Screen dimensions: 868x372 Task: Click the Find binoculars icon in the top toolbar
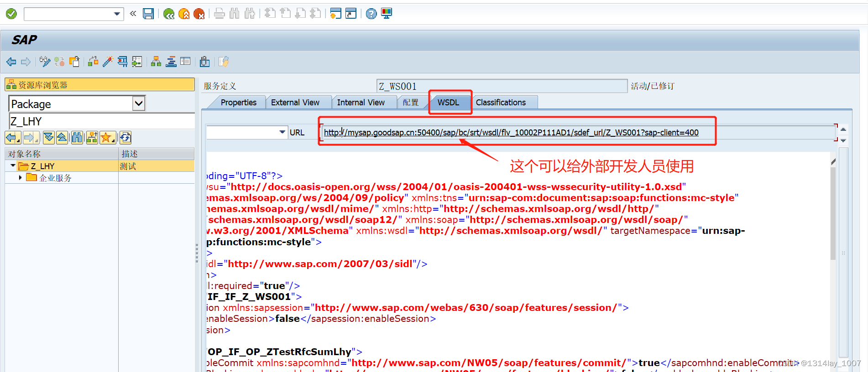(235, 14)
